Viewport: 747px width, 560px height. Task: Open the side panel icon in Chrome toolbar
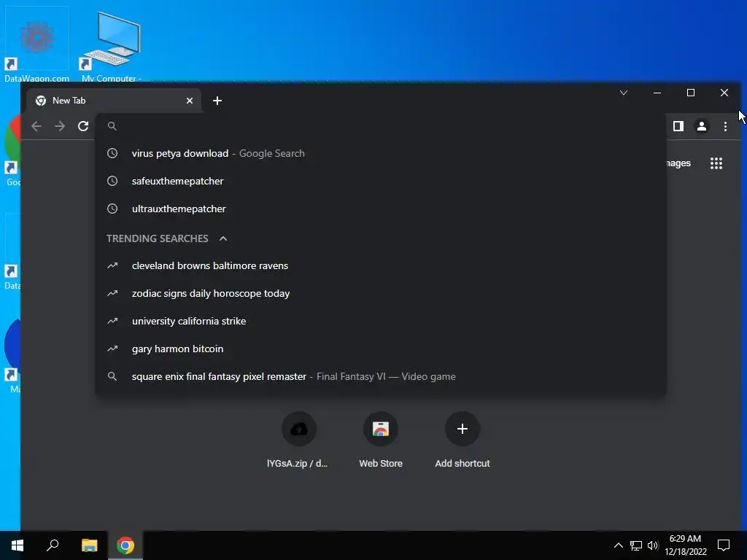tap(678, 126)
